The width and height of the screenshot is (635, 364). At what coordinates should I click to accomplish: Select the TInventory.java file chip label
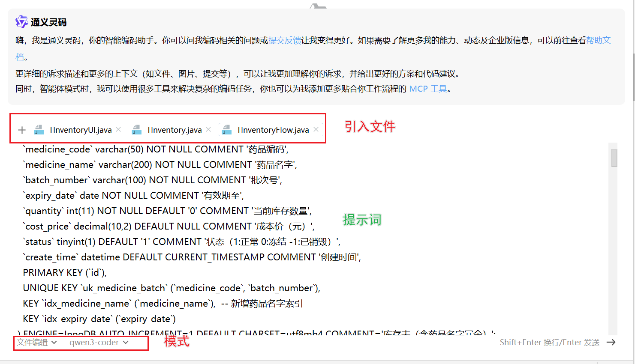tap(174, 130)
